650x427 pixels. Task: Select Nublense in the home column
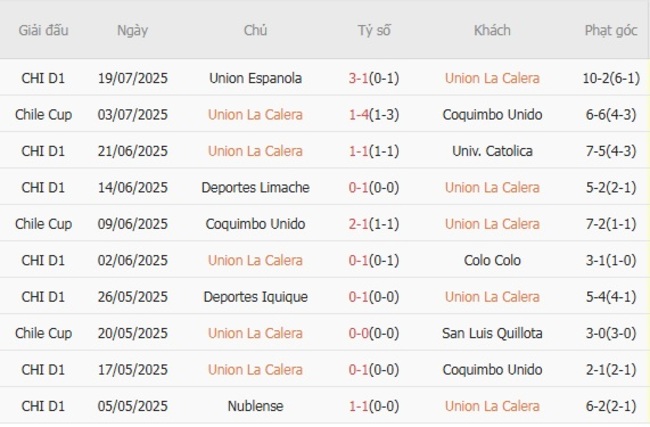255,406
